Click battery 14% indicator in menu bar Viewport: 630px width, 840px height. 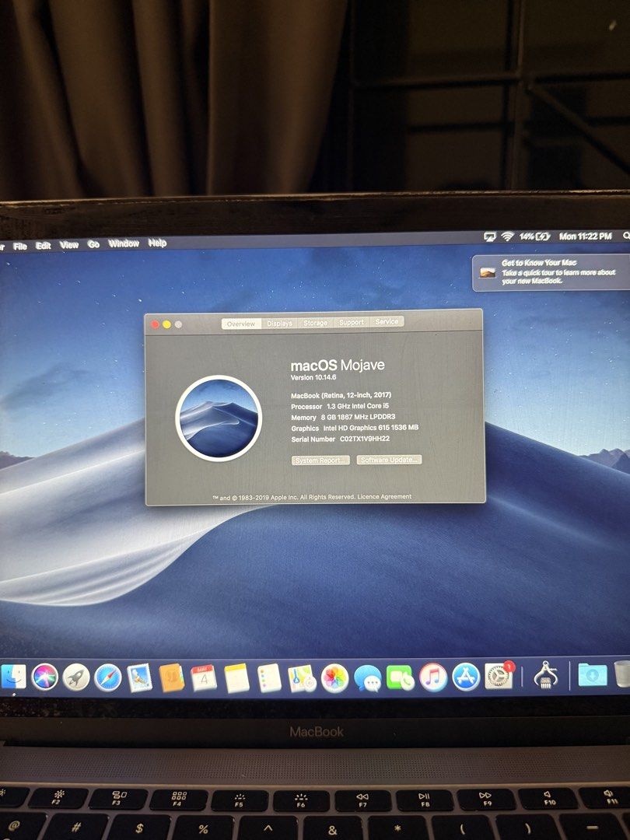click(534, 236)
